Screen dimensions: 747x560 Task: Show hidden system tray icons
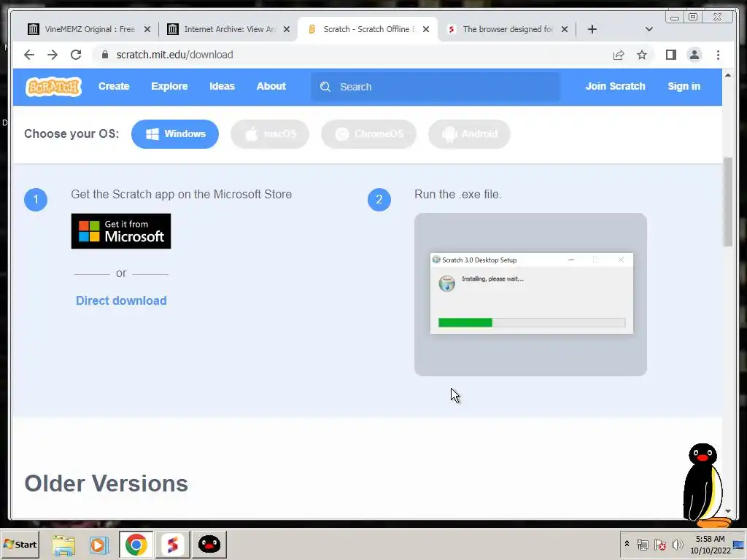coord(627,544)
